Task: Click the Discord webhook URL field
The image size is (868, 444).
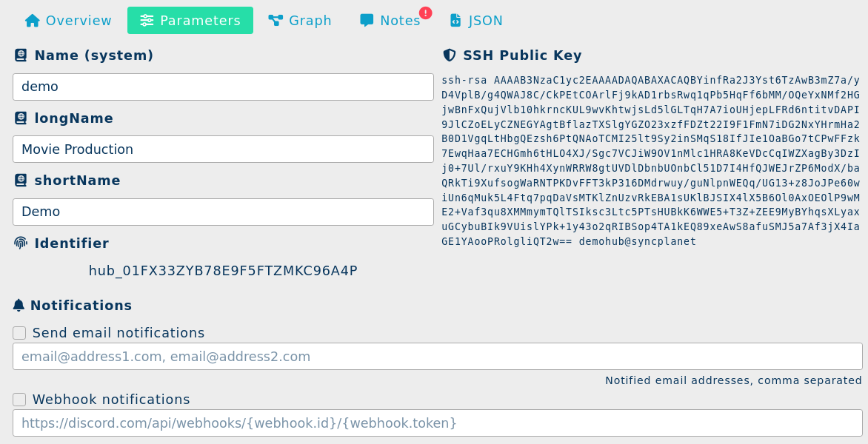Action: click(x=437, y=423)
